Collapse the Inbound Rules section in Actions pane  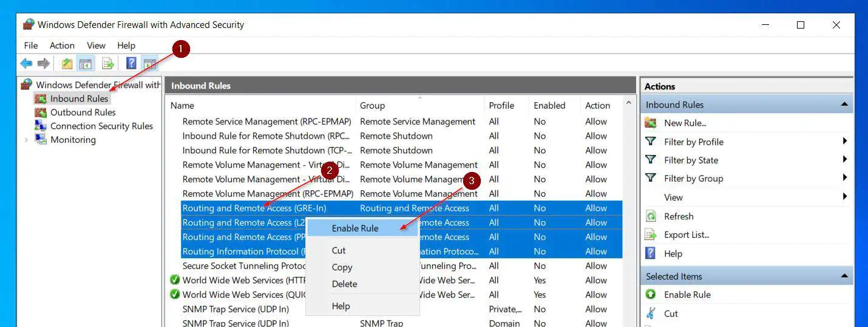[844, 105]
